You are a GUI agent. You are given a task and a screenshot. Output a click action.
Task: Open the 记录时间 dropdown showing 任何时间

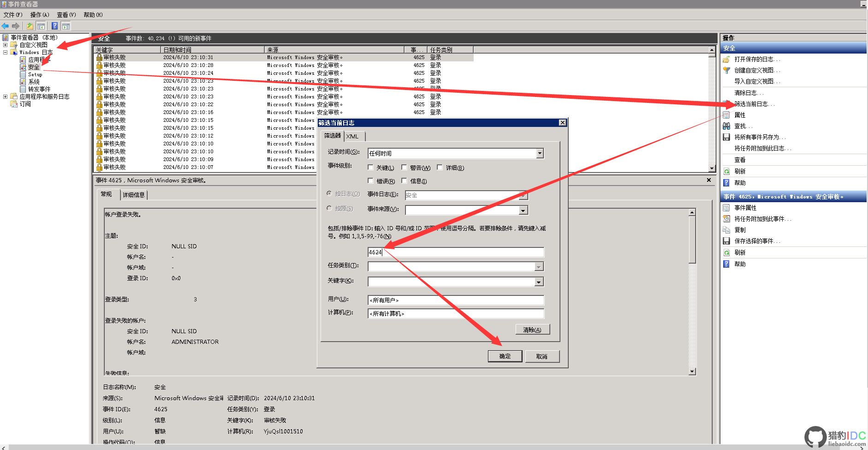(540, 153)
